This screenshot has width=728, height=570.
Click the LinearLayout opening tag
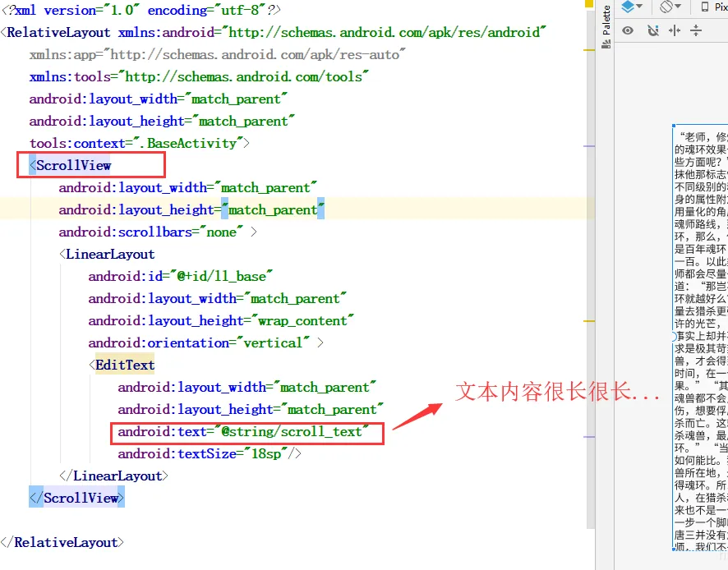click(x=108, y=255)
